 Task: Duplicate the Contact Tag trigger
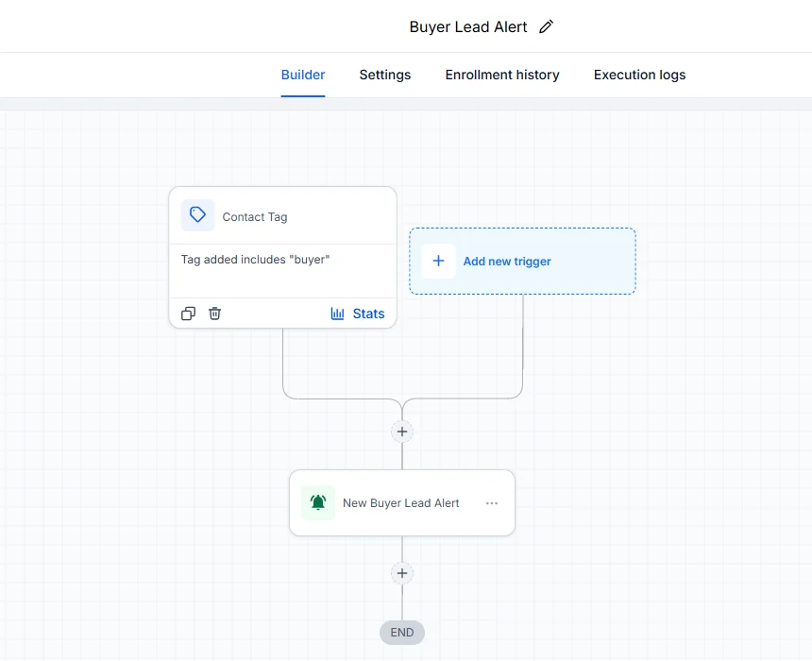click(x=189, y=314)
